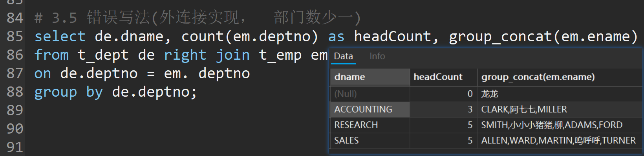Select the cell containing 龙龙
Viewport: 644px width, 156px height.
[x=560, y=94]
